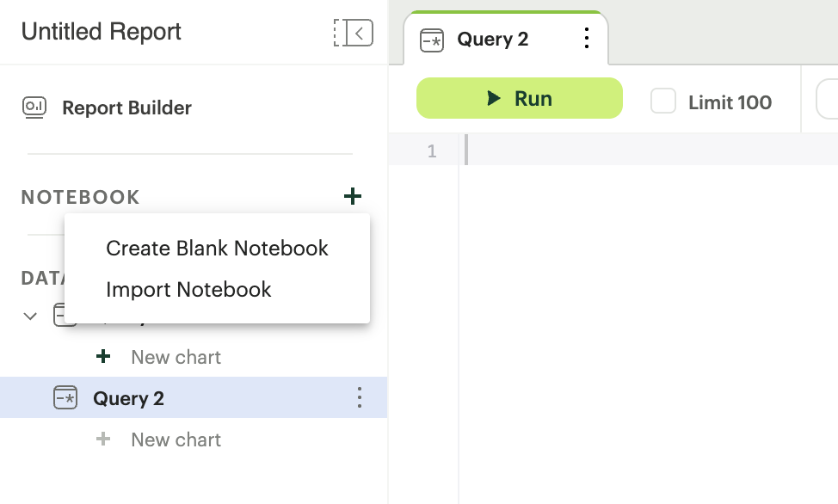Choose Create Blank Notebook from the menu
The height and width of the screenshot is (504, 838).
click(217, 249)
